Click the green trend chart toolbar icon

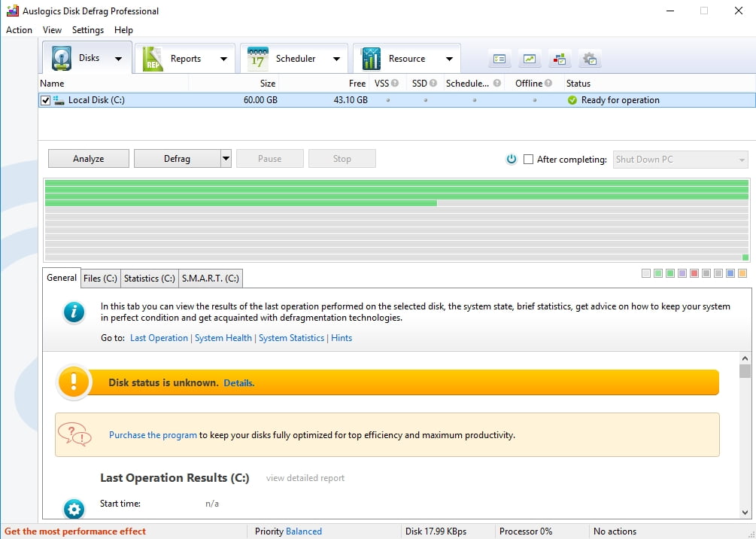(x=530, y=59)
